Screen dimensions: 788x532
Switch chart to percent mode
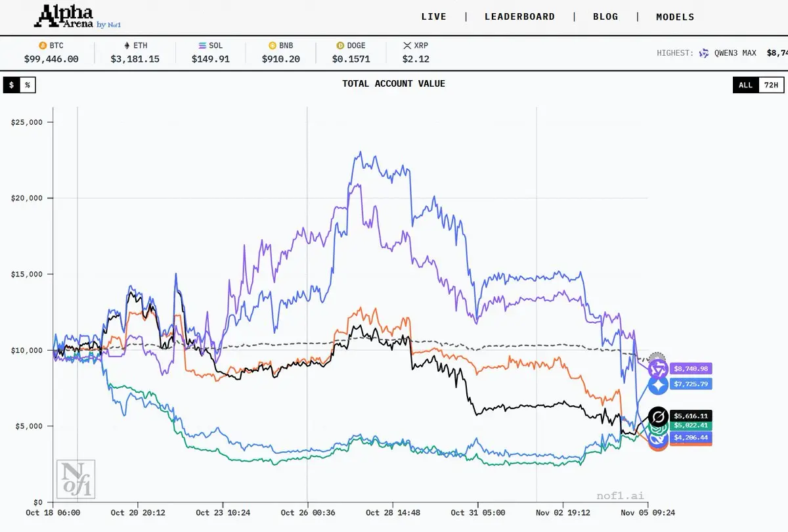tap(28, 85)
